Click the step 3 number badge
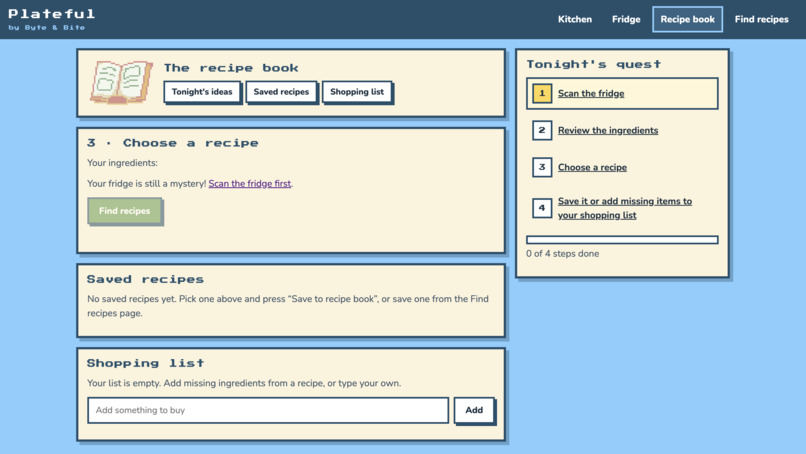Screen dimensions: 806x454 pos(542,168)
